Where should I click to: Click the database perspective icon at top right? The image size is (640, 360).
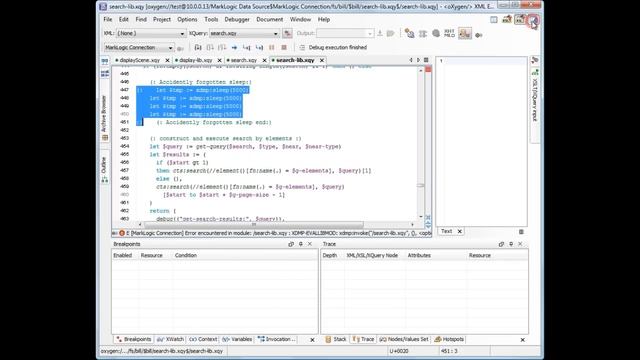(533, 20)
